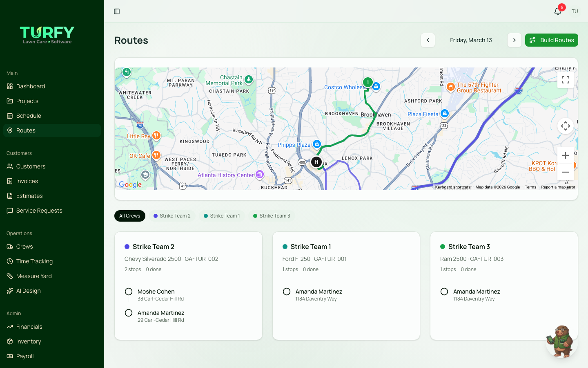The height and width of the screenshot is (368, 588).
Task: Click the Google logo on map
Action: [130, 184]
